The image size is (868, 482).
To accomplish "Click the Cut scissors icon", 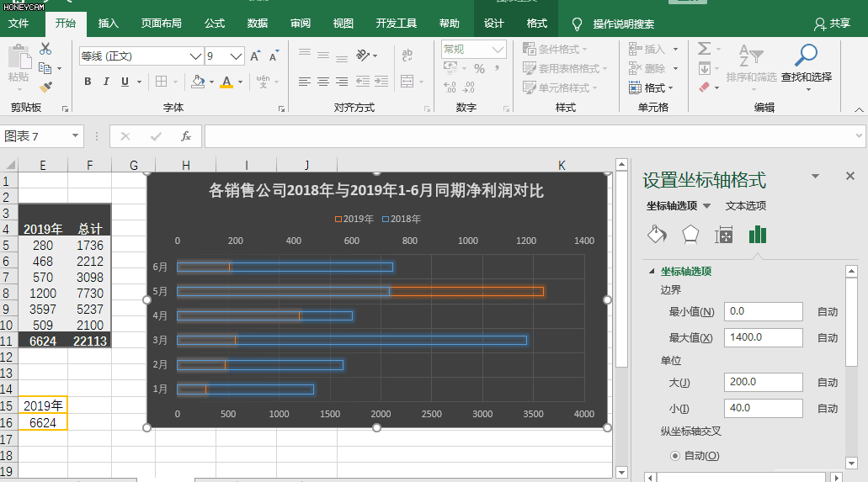I will point(45,50).
